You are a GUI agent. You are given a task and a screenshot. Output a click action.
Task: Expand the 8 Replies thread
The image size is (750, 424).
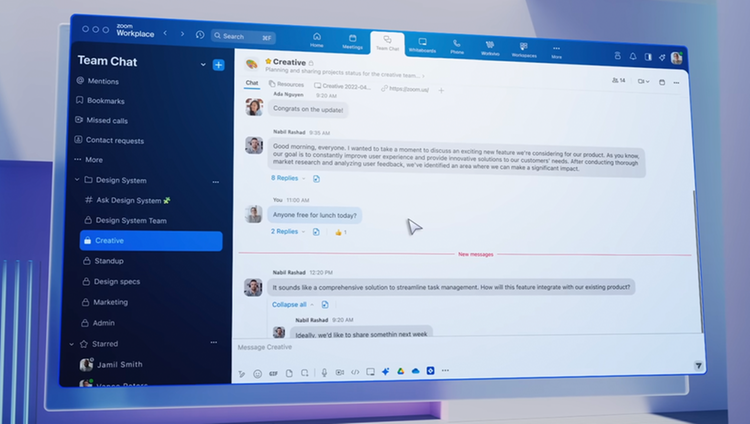[285, 178]
